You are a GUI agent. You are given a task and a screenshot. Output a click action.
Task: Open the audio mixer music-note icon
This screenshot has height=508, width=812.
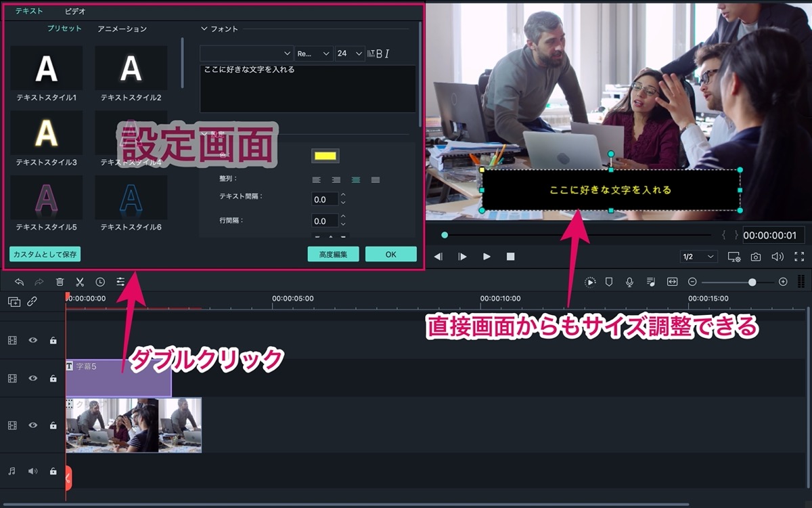pos(650,282)
